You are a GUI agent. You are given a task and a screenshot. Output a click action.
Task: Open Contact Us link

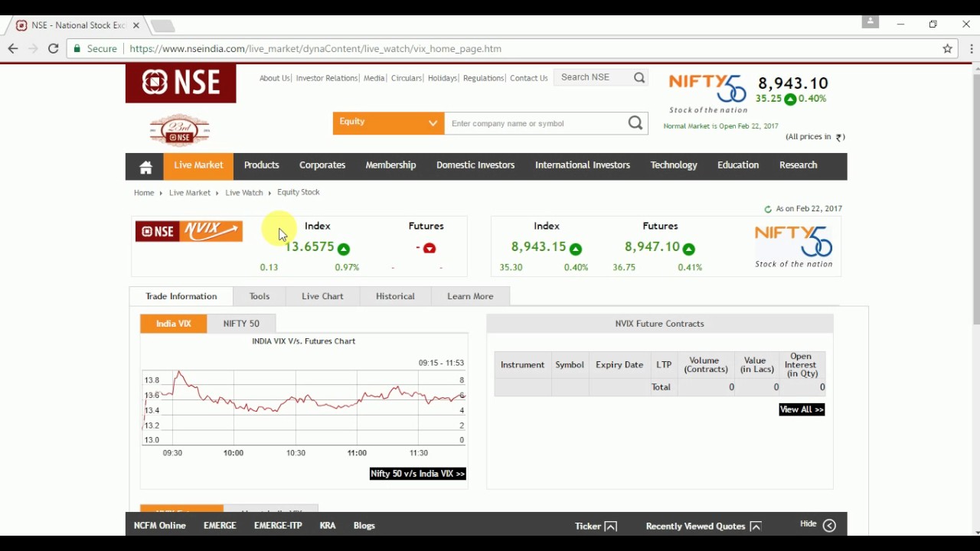tap(529, 78)
